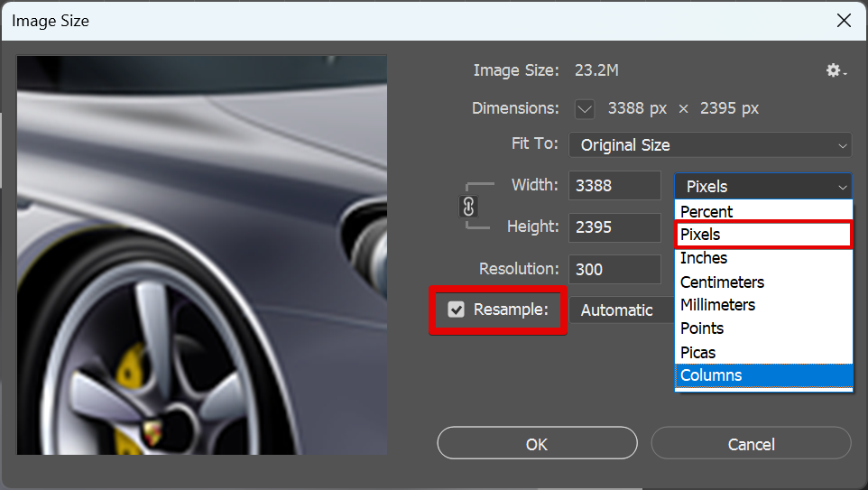Open the Fit To dropdown
868x490 pixels.
click(709, 144)
